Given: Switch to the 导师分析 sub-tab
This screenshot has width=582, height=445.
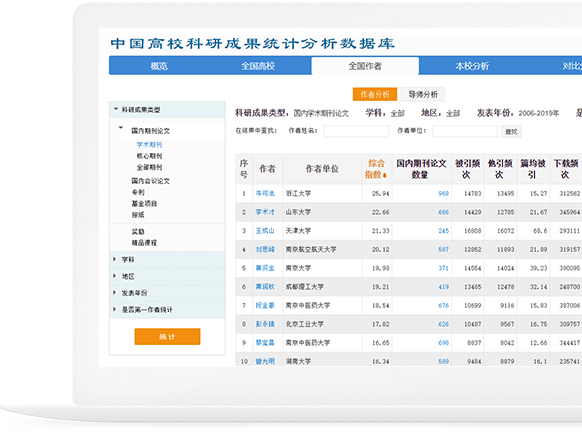Looking at the screenshot, I should [423, 94].
